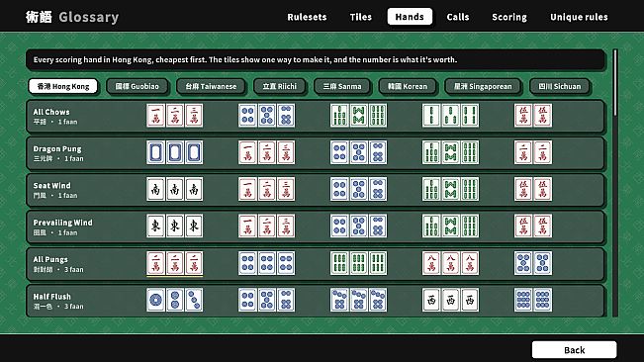Switch to the Guobiao ruleset

(138, 86)
